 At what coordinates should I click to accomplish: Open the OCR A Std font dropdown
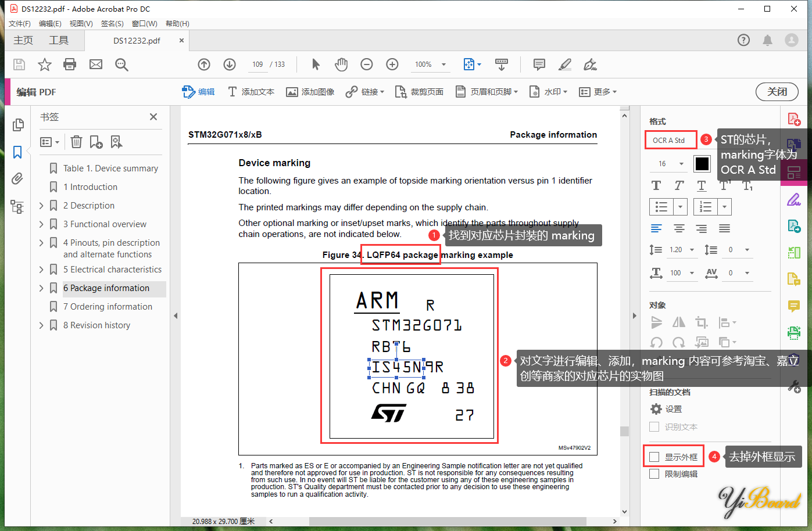click(x=671, y=140)
